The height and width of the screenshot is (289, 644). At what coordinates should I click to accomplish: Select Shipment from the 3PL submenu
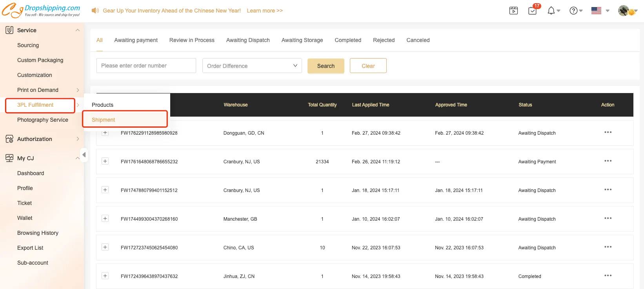(x=104, y=120)
